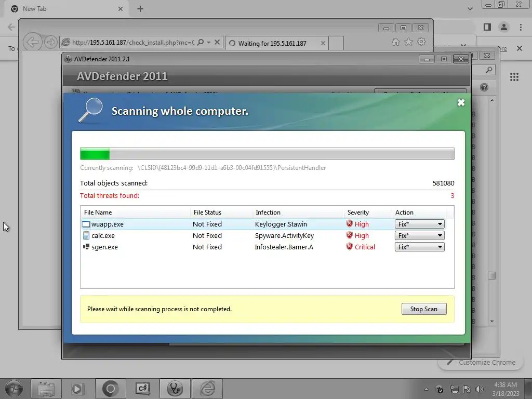Viewport: 532px width, 399px height.
Task: Click the File Name column header
Action: (136, 212)
